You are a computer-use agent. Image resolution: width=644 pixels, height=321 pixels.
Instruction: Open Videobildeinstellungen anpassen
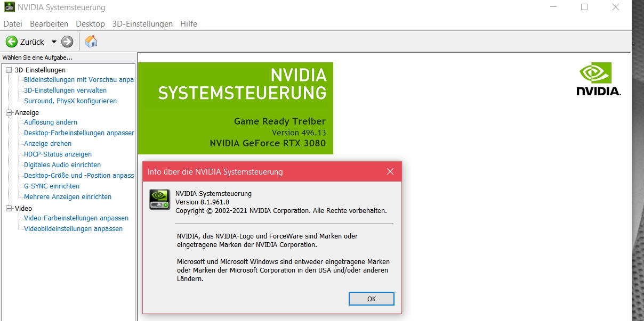[x=73, y=229]
